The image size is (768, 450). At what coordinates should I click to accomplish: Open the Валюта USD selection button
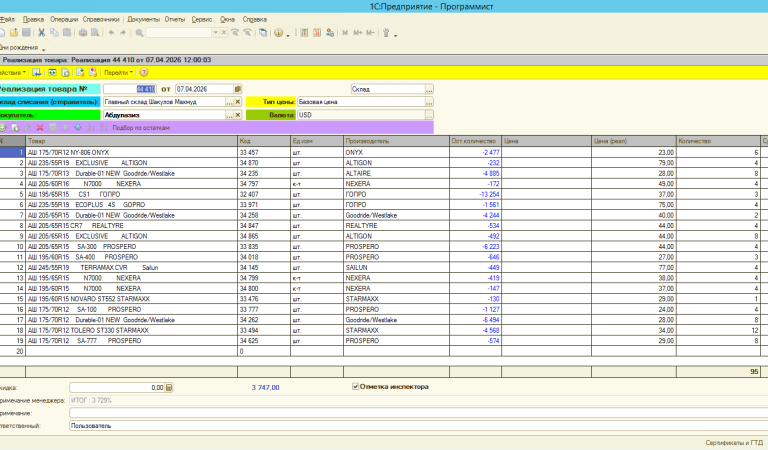click(429, 115)
